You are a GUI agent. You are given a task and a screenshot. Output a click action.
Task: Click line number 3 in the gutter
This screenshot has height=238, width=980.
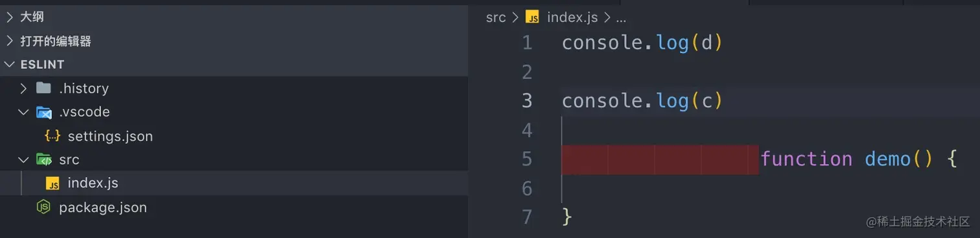tap(527, 101)
